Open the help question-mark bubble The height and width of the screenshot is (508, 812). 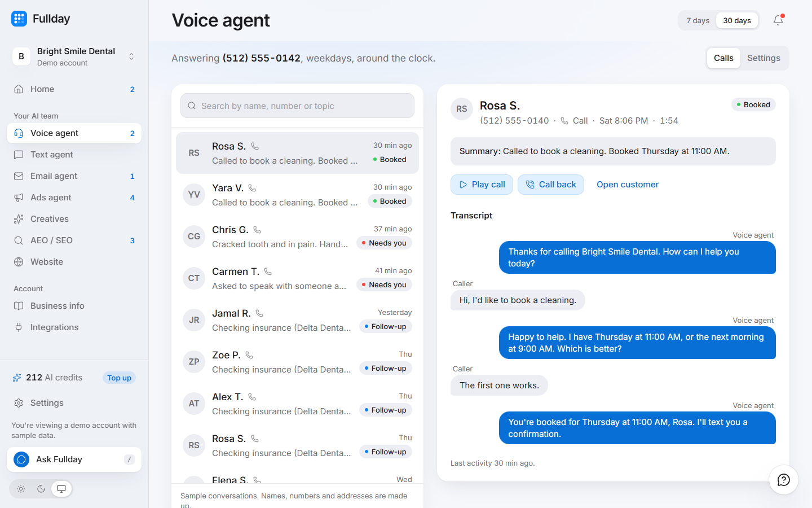(784, 480)
